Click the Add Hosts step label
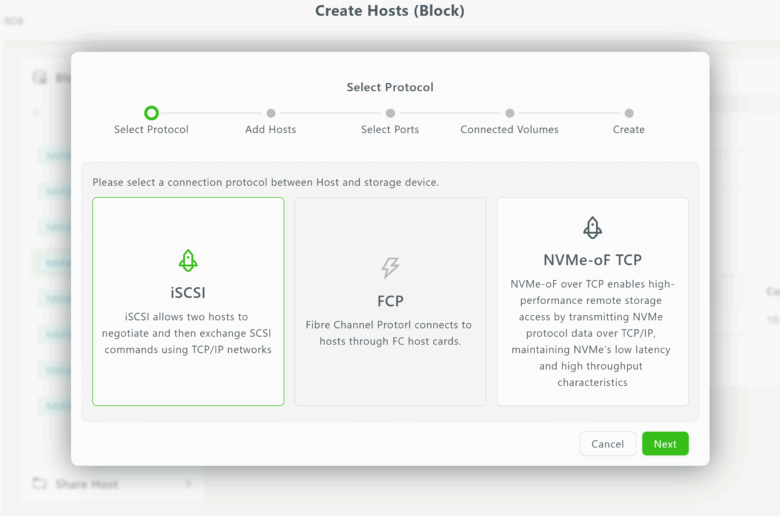 (271, 130)
